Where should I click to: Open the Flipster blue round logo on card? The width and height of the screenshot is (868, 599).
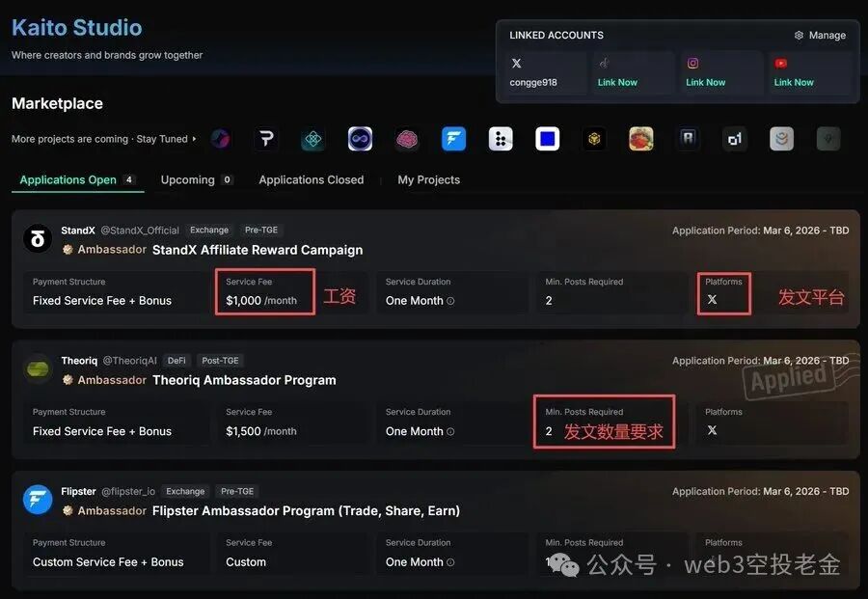click(x=38, y=500)
